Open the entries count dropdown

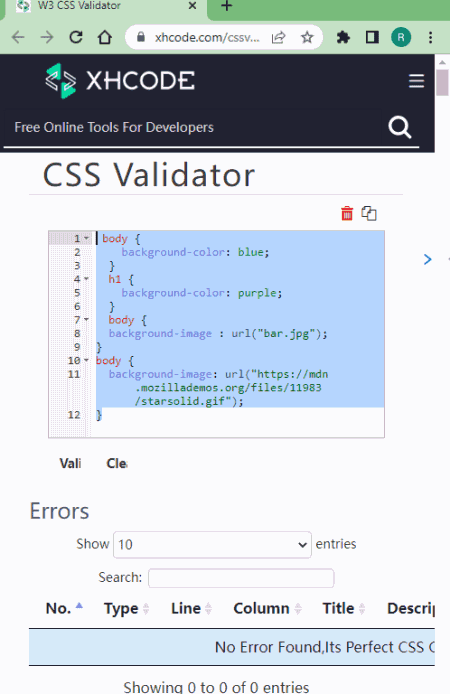coord(212,544)
